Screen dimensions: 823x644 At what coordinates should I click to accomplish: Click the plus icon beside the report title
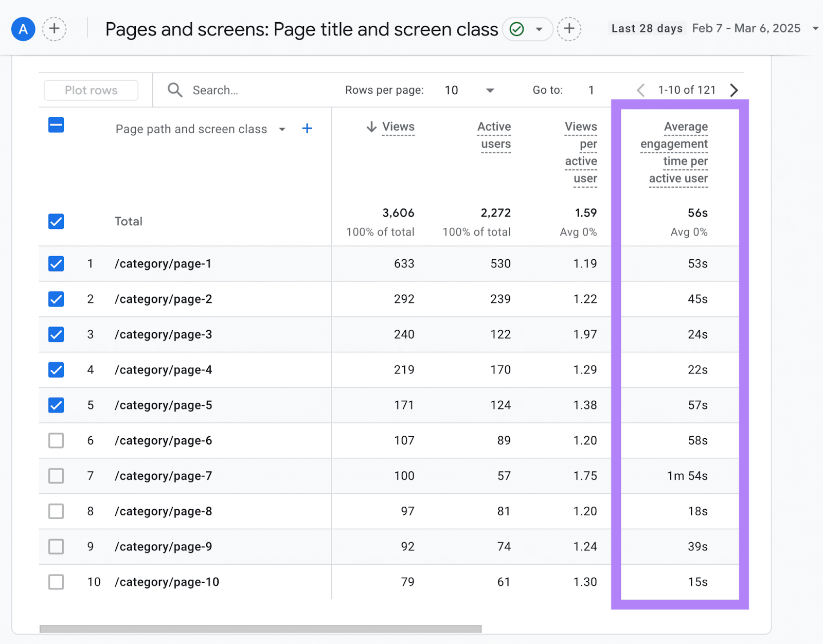coord(569,29)
